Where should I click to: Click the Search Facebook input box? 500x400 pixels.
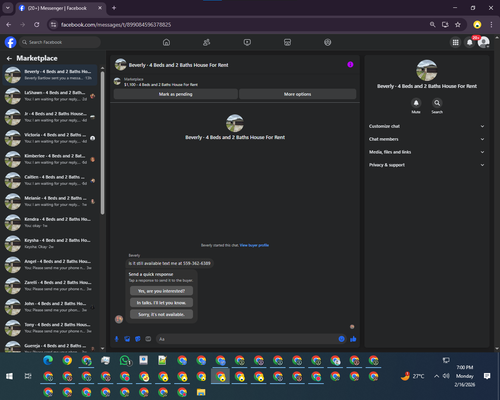[x=60, y=42]
